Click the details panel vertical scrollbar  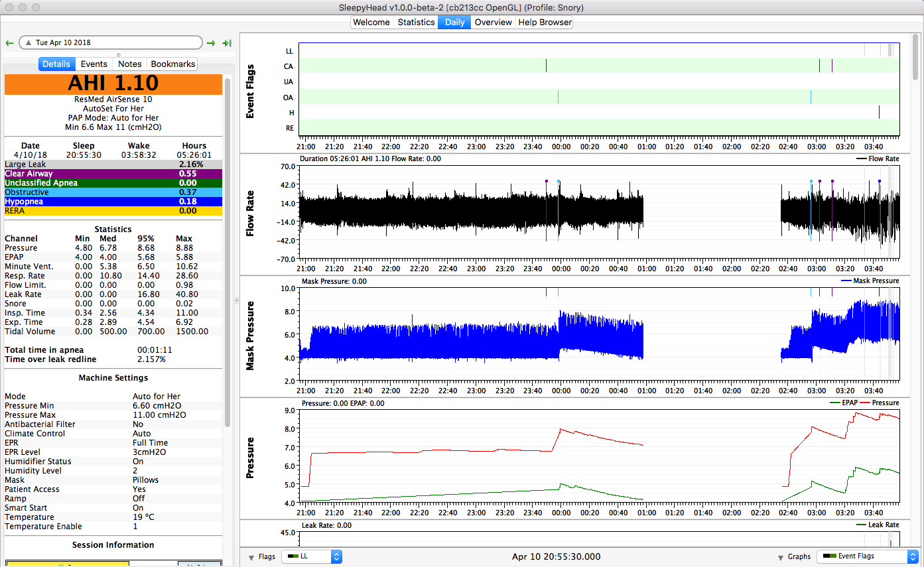(x=228, y=252)
